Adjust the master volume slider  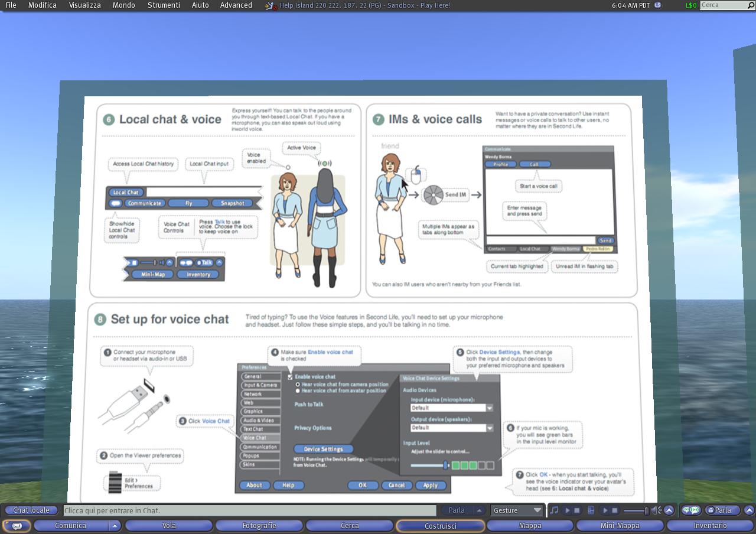click(x=636, y=510)
